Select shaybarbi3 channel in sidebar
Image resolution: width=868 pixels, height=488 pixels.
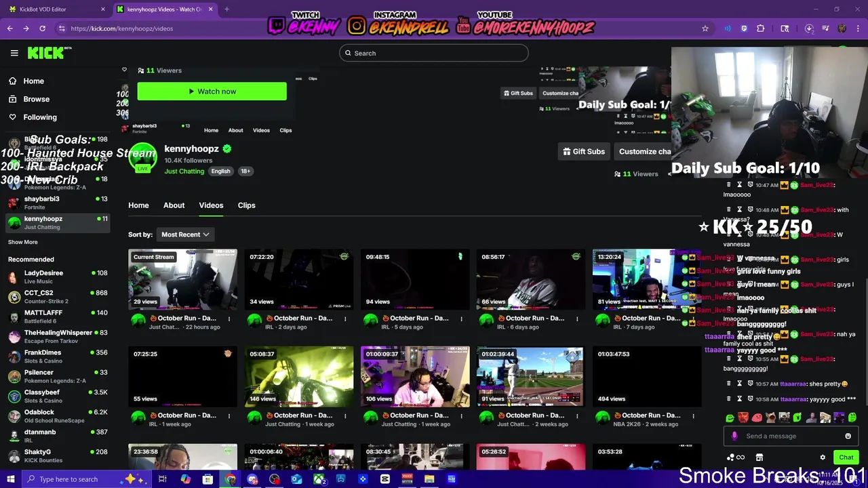(x=58, y=203)
